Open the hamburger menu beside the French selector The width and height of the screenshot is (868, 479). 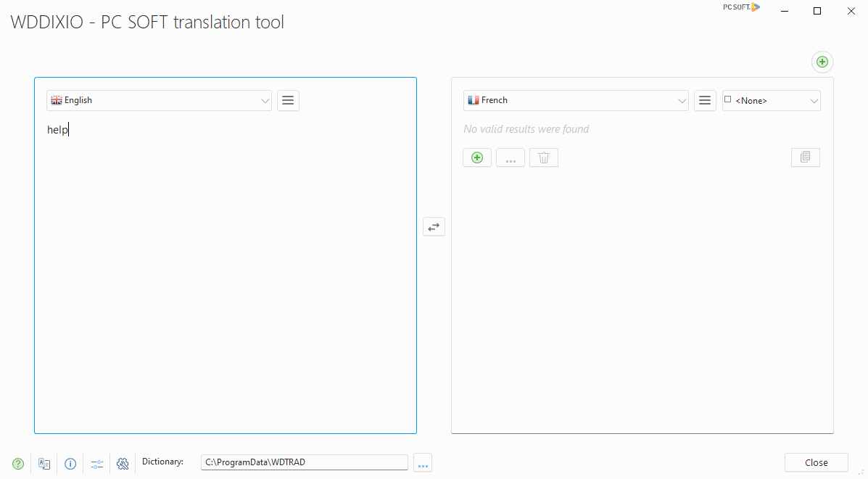(705, 100)
